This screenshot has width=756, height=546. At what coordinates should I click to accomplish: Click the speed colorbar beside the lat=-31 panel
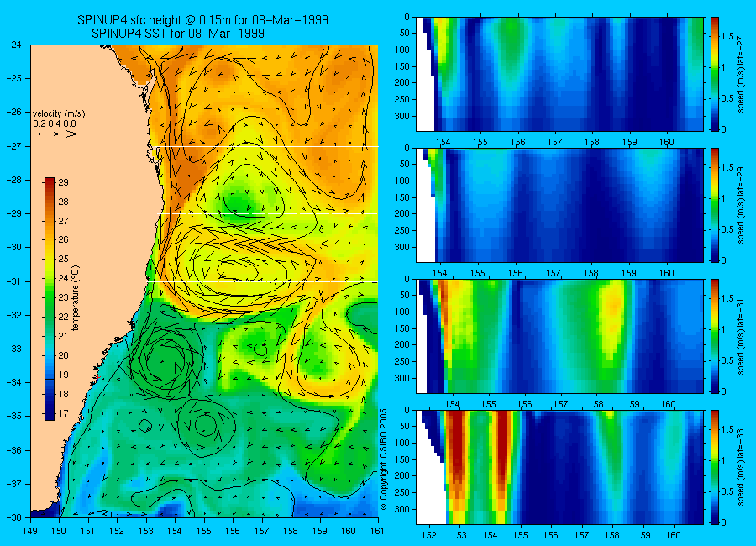(x=715, y=336)
